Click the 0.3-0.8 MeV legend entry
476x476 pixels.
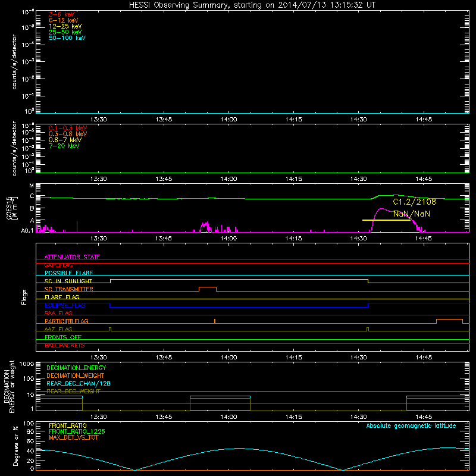68,134
